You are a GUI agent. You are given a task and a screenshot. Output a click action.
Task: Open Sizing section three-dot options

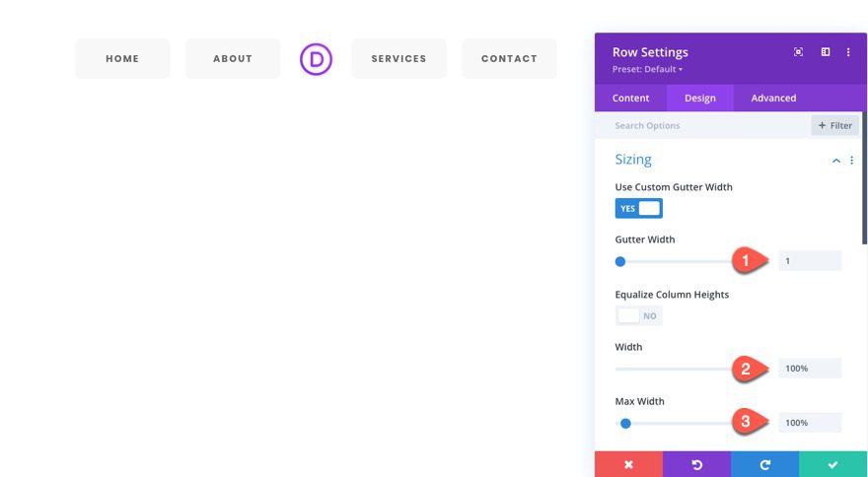coord(851,161)
